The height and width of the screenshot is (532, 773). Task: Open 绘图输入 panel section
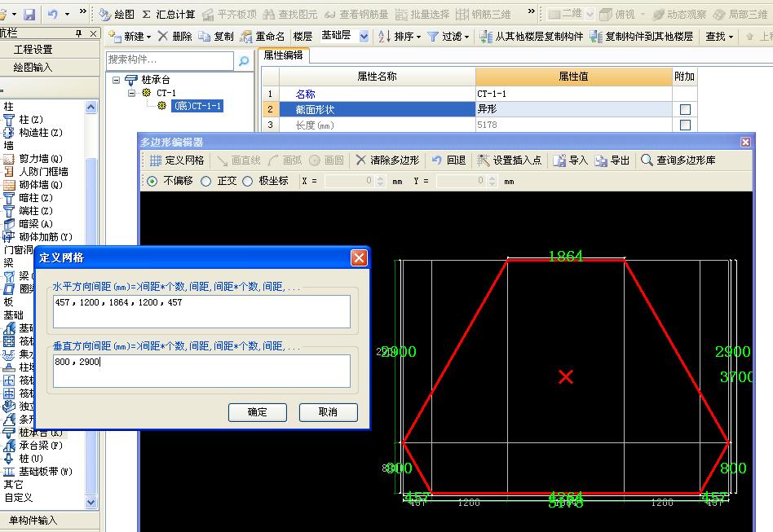tap(33, 68)
